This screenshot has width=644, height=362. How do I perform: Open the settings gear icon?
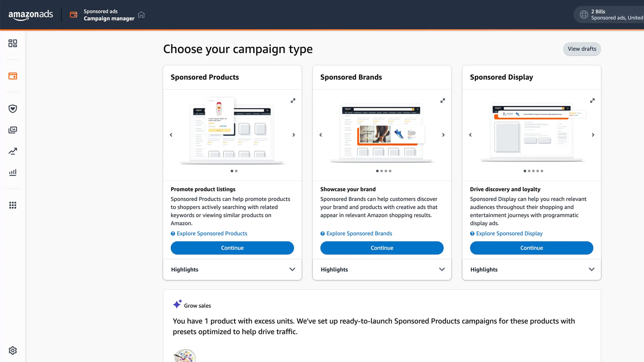click(x=12, y=350)
